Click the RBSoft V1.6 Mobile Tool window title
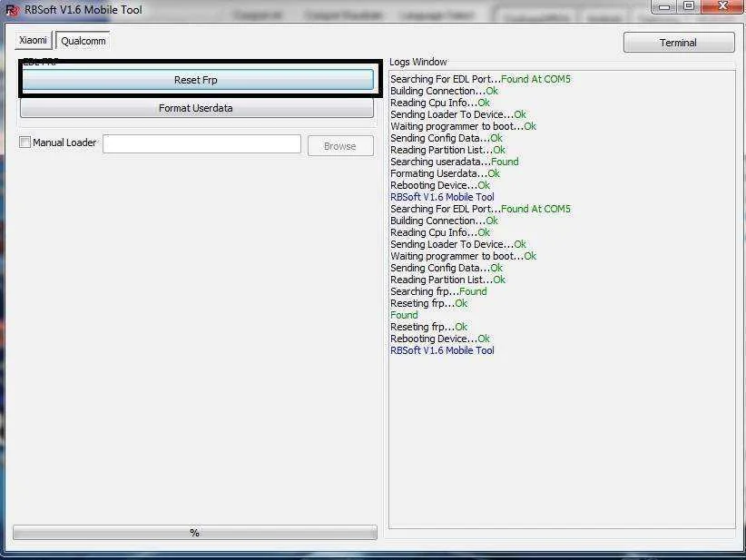Image resolution: width=746 pixels, height=560 pixels. tap(83, 9)
